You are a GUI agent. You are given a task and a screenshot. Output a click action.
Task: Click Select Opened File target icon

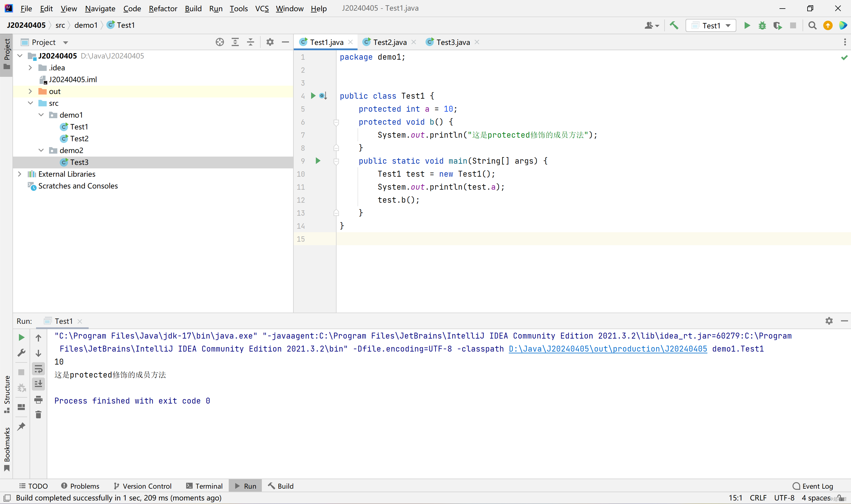pyautogui.click(x=220, y=42)
